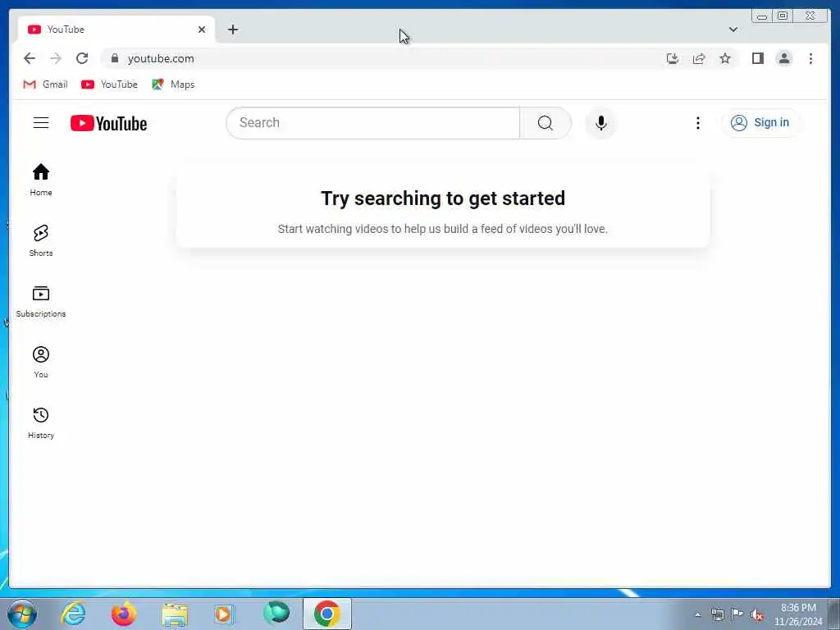Open the YouTube hamburger guide menu
The height and width of the screenshot is (630, 840).
pos(41,123)
